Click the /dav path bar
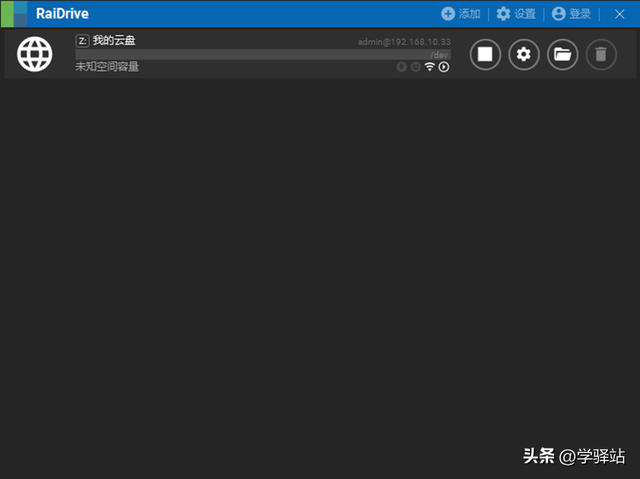640x479 pixels. pos(263,55)
